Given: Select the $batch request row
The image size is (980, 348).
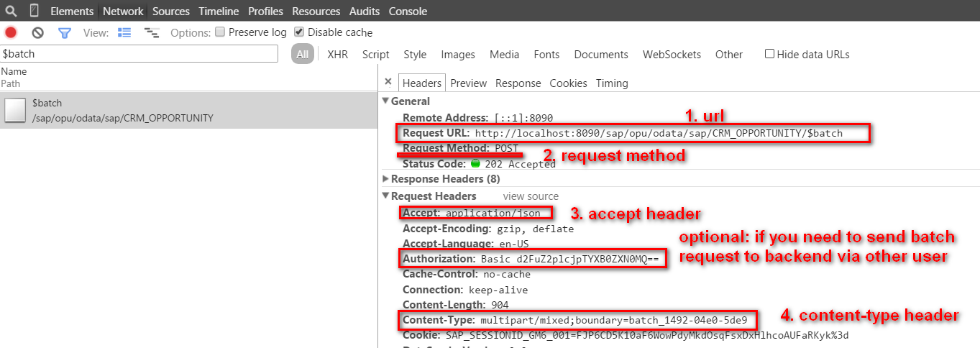Looking at the screenshot, I should tap(188, 111).
